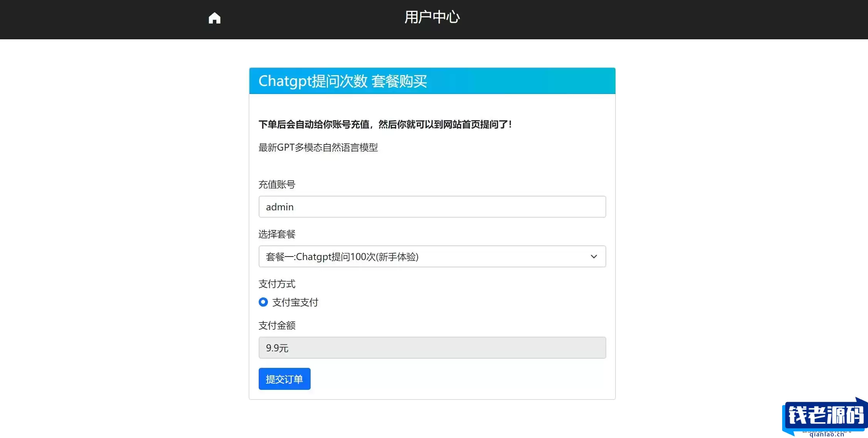This screenshot has height=438, width=868.
Task: Select the 支付宝支付 radio button
Action: pos(263,302)
